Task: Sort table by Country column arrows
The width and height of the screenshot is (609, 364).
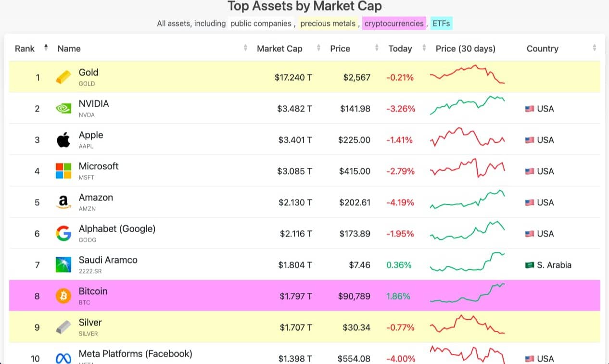Action: tap(595, 48)
